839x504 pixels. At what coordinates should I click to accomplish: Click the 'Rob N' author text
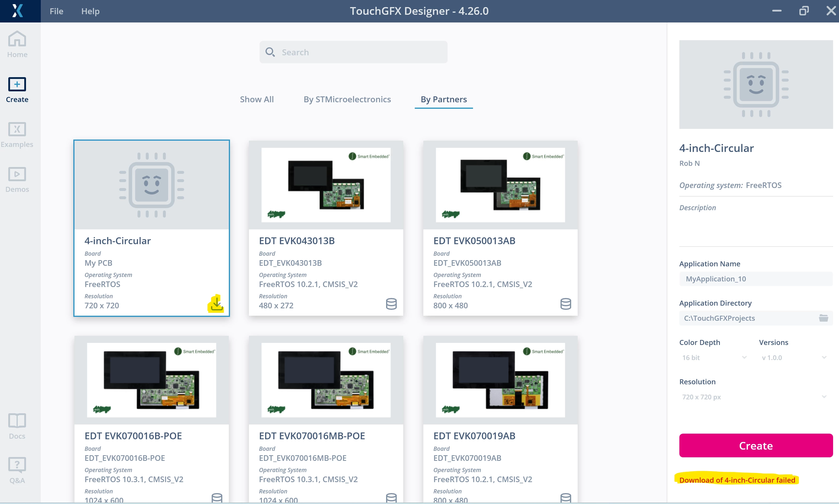pos(689,163)
